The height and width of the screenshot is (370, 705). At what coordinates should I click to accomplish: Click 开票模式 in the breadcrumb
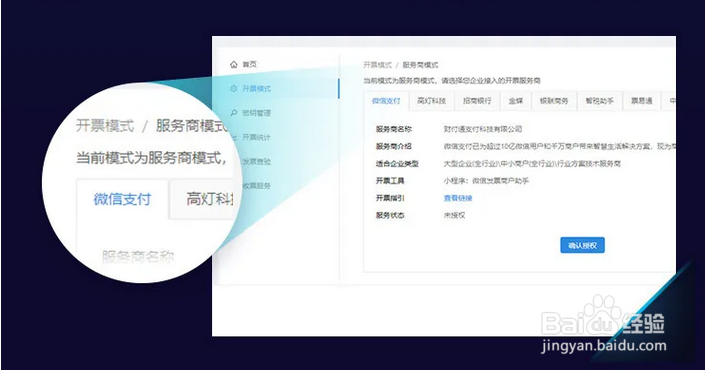pos(378,65)
